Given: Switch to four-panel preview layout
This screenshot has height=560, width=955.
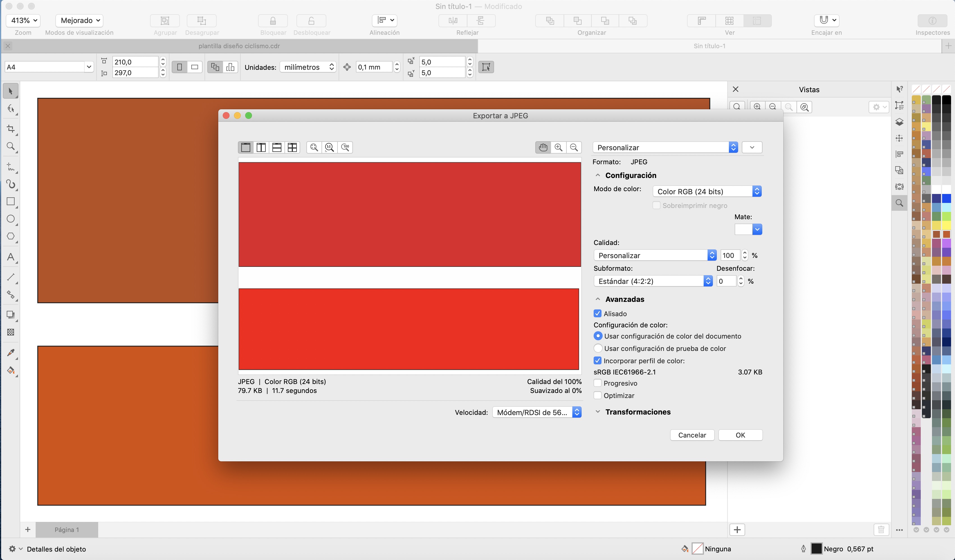Looking at the screenshot, I should coord(292,147).
